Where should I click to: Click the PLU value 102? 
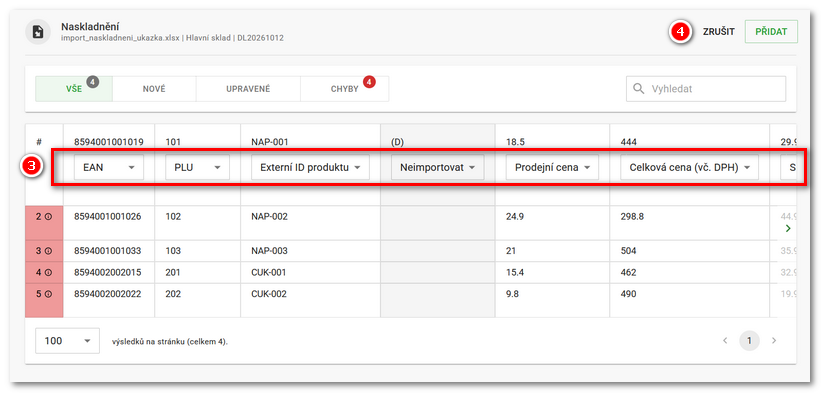[x=173, y=216]
